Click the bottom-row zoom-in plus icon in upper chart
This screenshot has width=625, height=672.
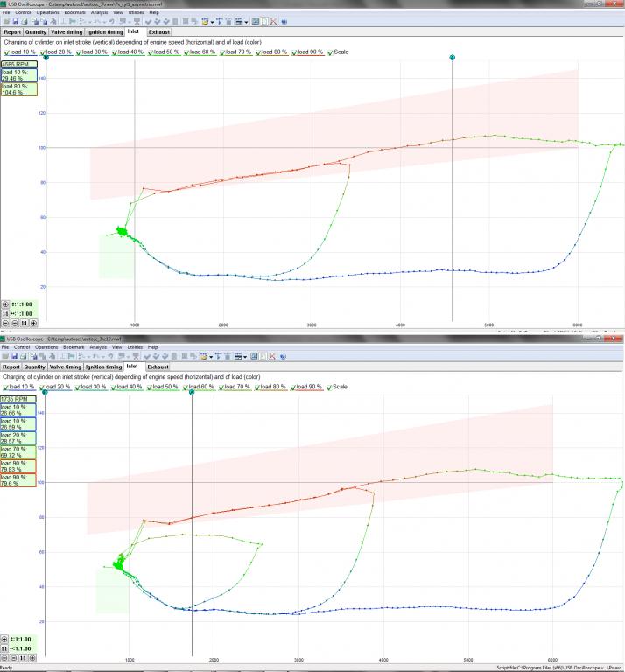click(x=33, y=323)
